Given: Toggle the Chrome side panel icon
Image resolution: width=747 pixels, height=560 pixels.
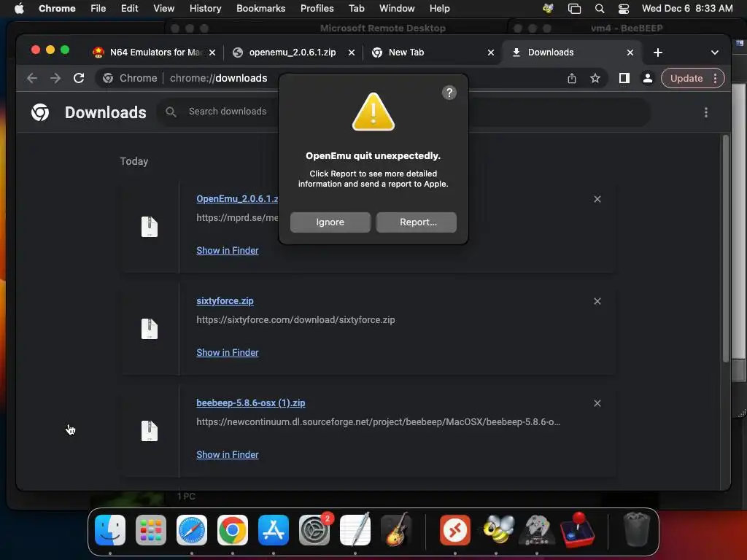Looking at the screenshot, I should coord(624,78).
